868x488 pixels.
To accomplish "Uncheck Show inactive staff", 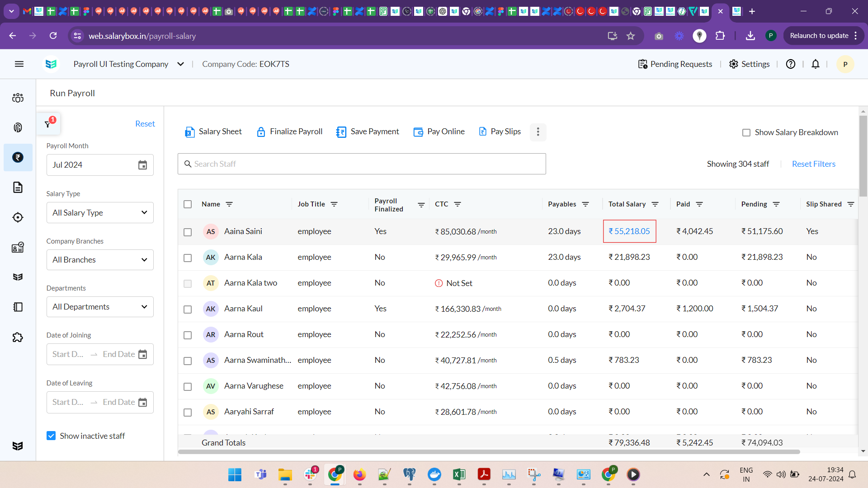I will pyautogui.click(x=51, y=436).
